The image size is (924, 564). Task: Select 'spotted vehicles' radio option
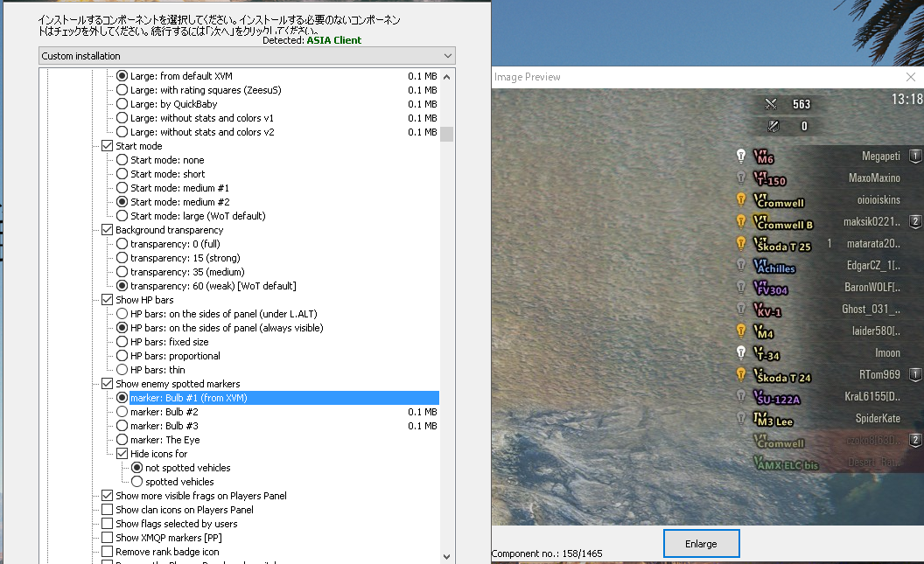coord(136,482)
